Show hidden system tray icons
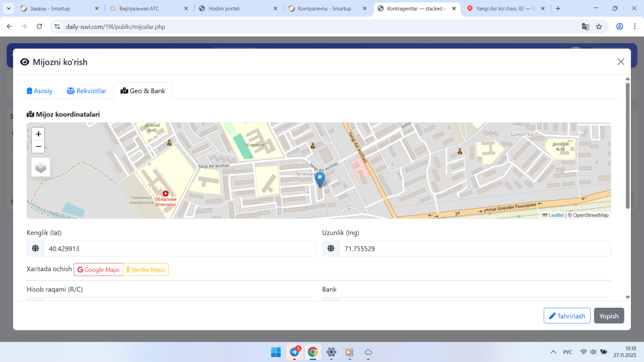The image size is (644, 362). coord(553,352)
